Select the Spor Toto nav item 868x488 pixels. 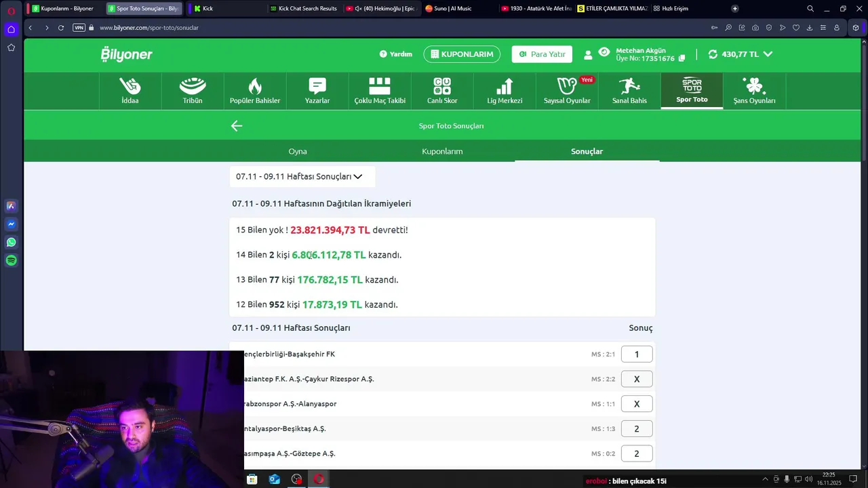692,91
